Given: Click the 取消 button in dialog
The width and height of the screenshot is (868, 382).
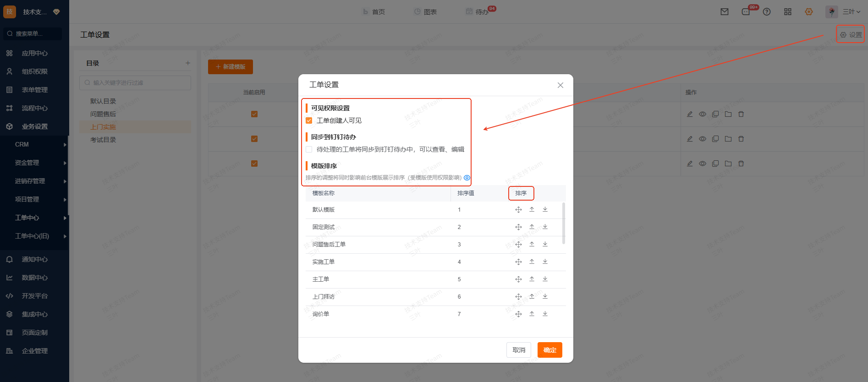Looking at the screenshot, I should [x=518, y=350].
